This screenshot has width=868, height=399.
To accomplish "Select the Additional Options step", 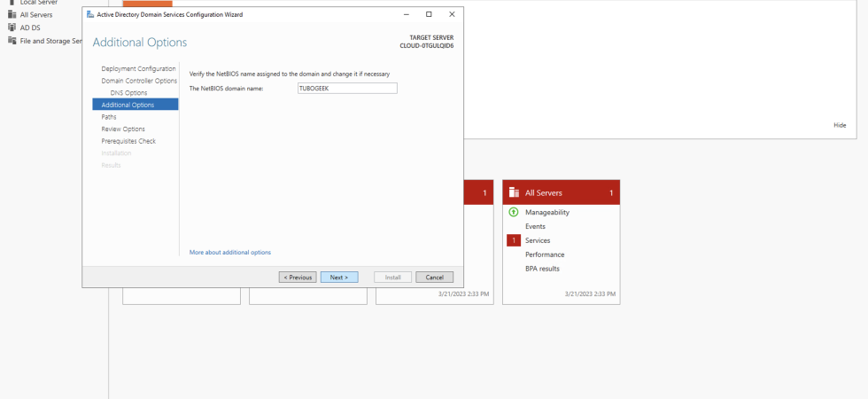I will (x=135, y=105).
